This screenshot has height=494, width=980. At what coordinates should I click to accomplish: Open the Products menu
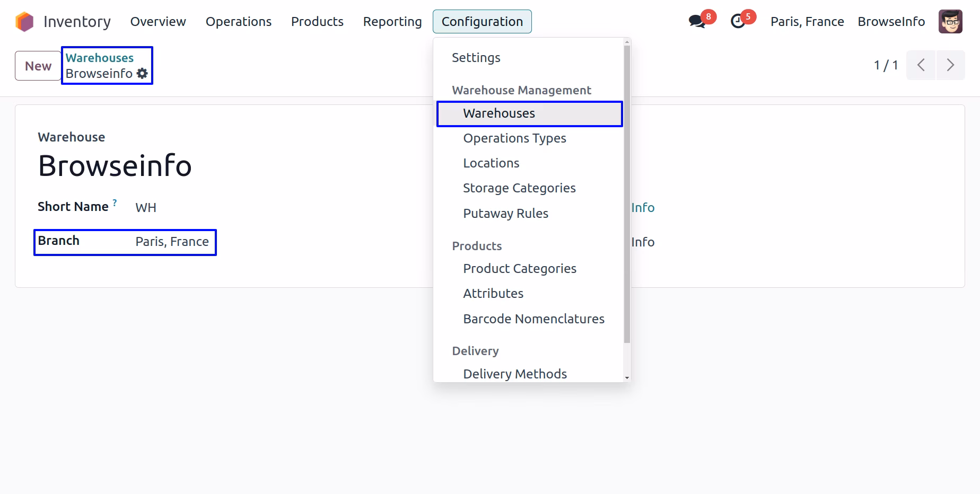(317, 22)
